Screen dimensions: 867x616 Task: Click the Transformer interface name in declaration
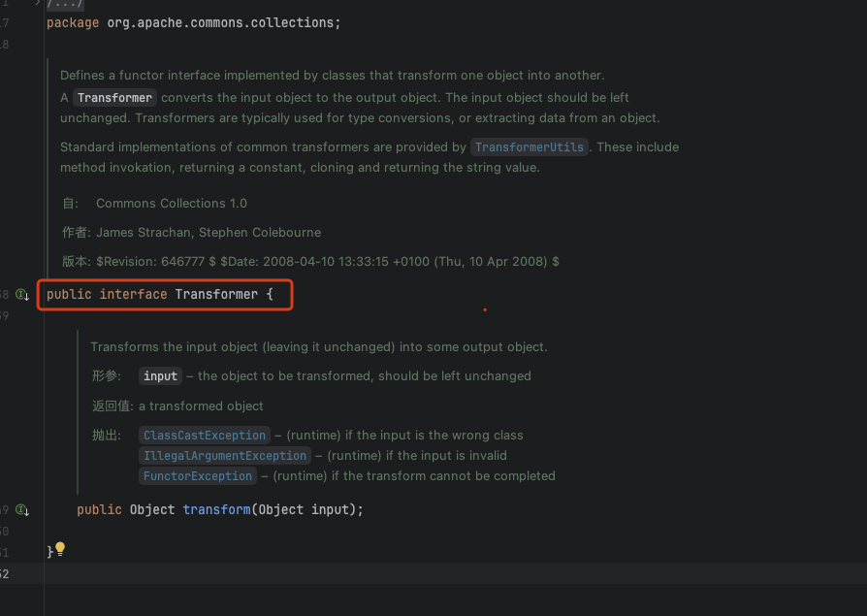click(x=216, y=294)
